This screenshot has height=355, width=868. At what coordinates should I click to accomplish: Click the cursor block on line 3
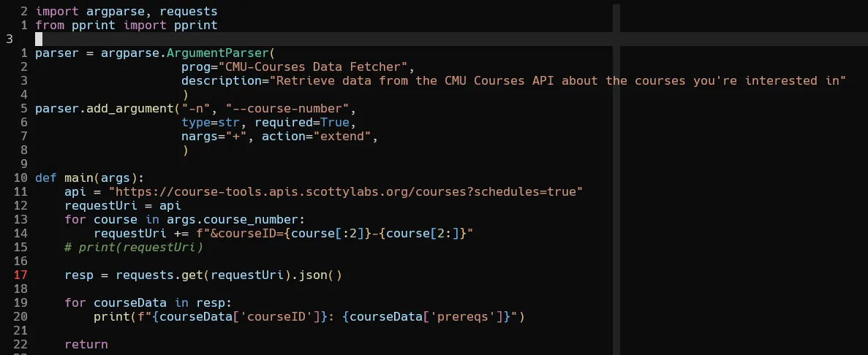(39, 39)
